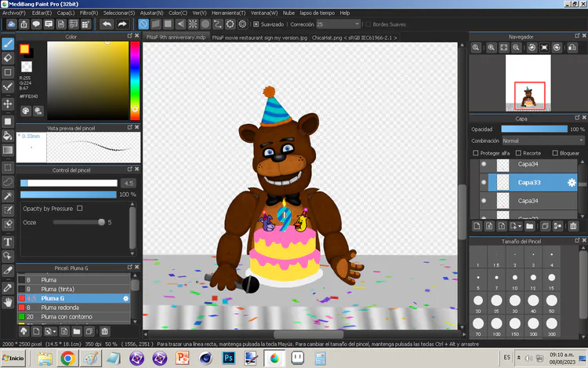
Task: Adjust the layer Opacidad slider
Action: [534, 129]
